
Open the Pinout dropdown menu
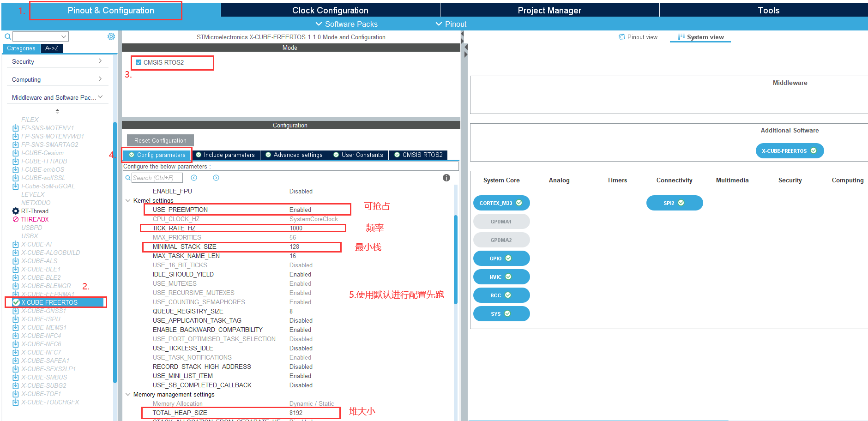click(451, 24)
